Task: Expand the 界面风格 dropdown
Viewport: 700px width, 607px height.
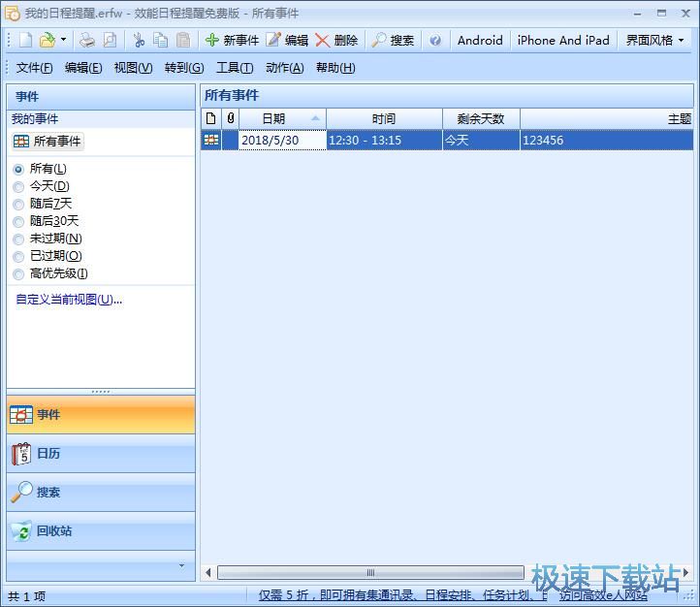Action: click(655, 40)
